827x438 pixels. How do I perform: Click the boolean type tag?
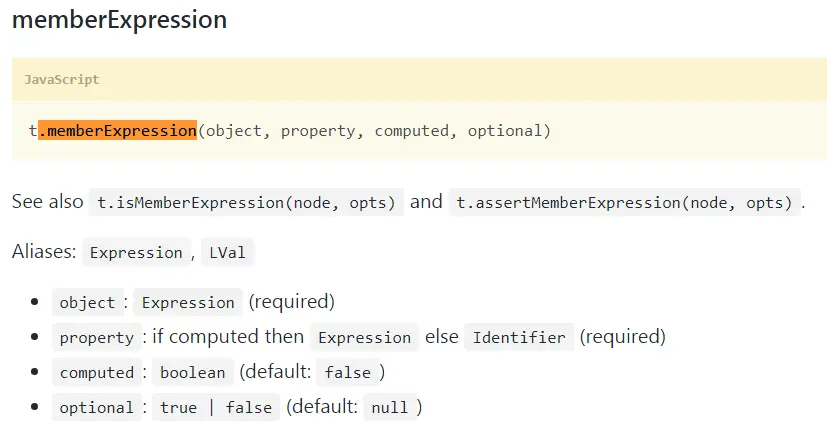193,373
